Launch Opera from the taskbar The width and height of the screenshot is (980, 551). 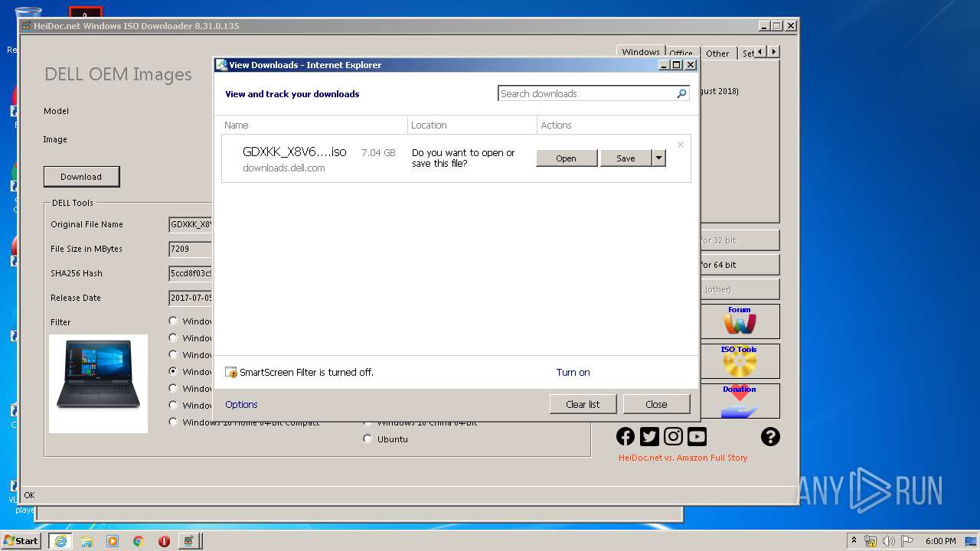(x=164, y=541)
